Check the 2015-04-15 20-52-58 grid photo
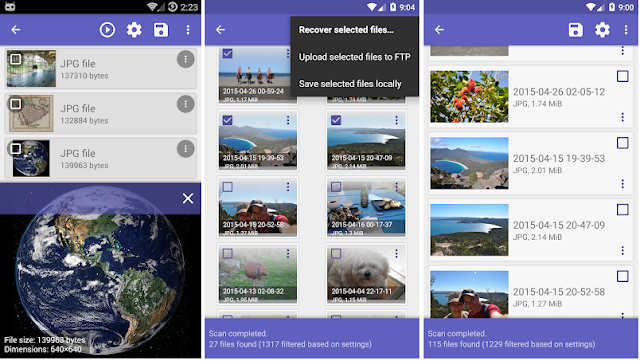This screenshot has width=640, height=361. click(227, 187)
